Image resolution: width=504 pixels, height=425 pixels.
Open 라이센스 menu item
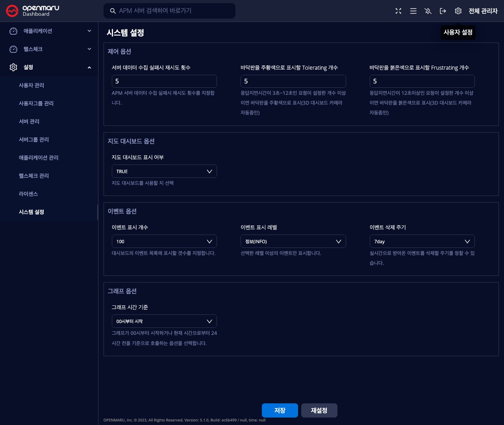pyautogui.click(x=28, y=194)
